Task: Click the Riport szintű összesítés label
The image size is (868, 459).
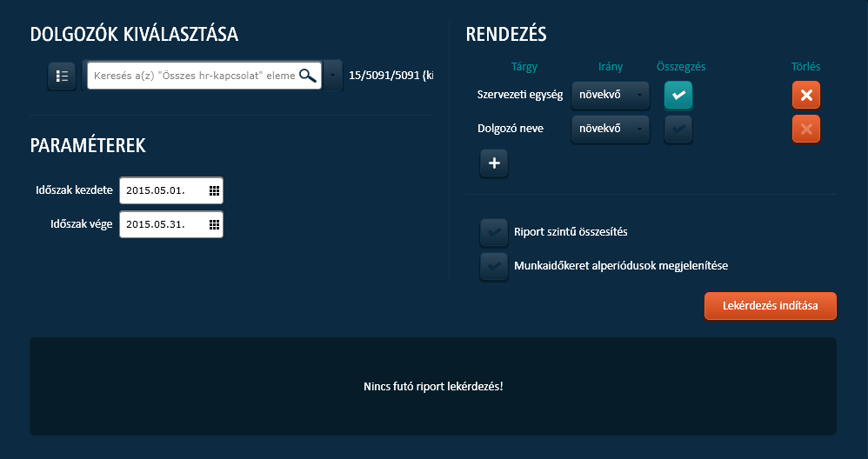Action: pyautogui.click(x=571, y=232)
